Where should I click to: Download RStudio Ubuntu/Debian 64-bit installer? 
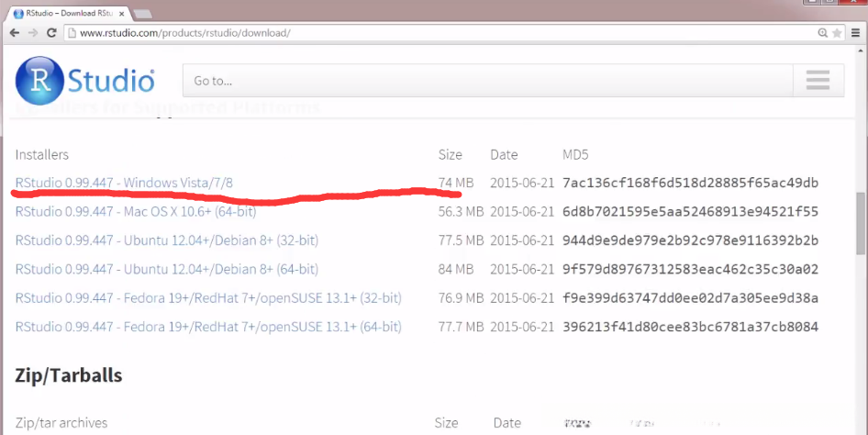(167, 269)
